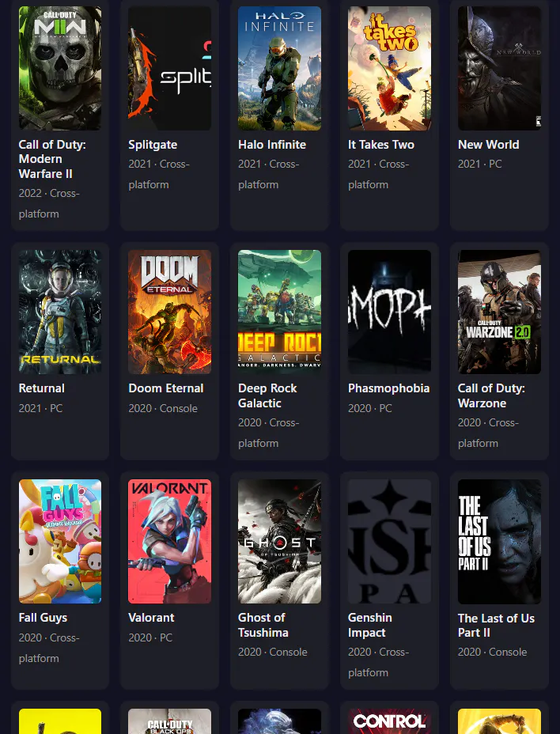Click the Genshin Impact cover thumbnail

coord(390,541)
